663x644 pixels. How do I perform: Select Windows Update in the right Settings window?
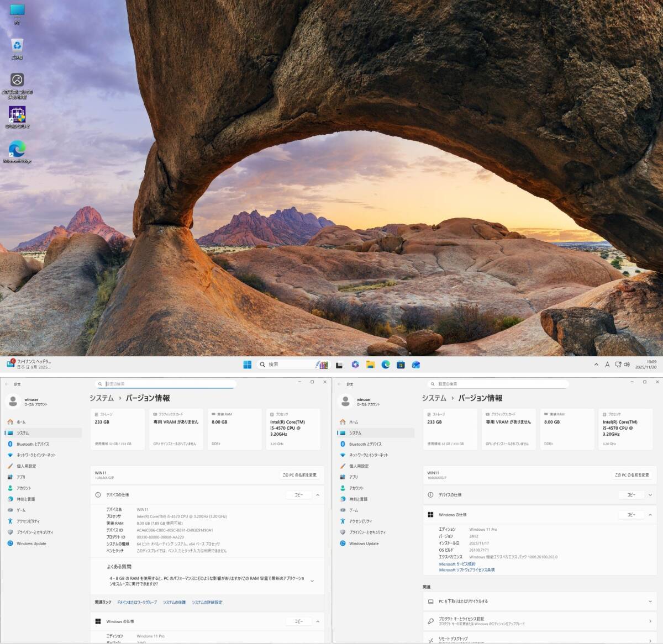(364, 543)
